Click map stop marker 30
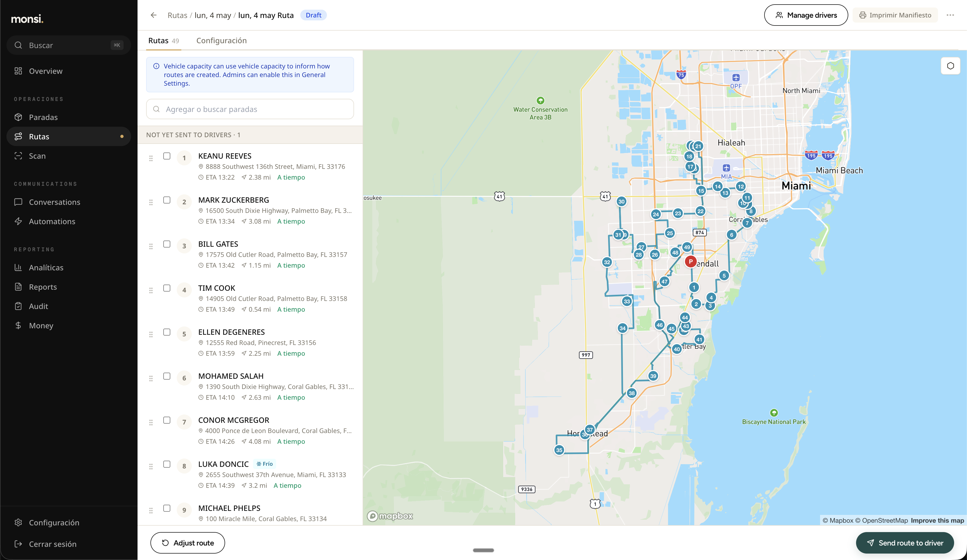 pyautogui.click(x=621, y=201)
